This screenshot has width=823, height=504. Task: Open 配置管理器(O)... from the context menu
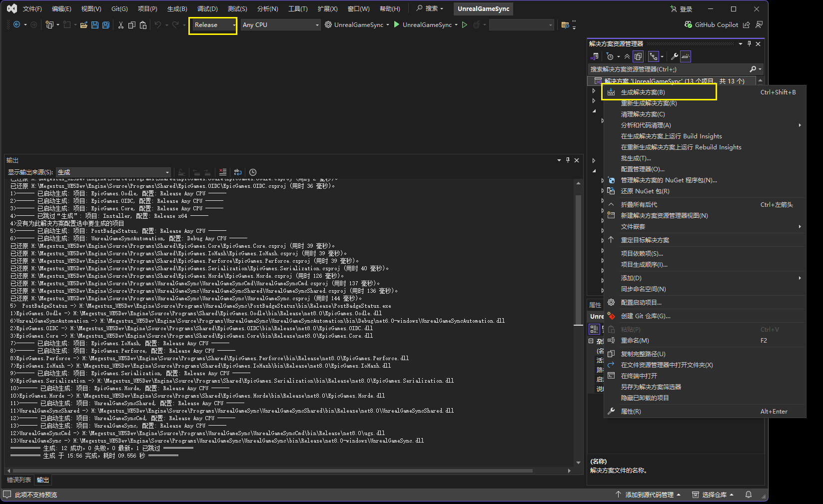(705, 169)
